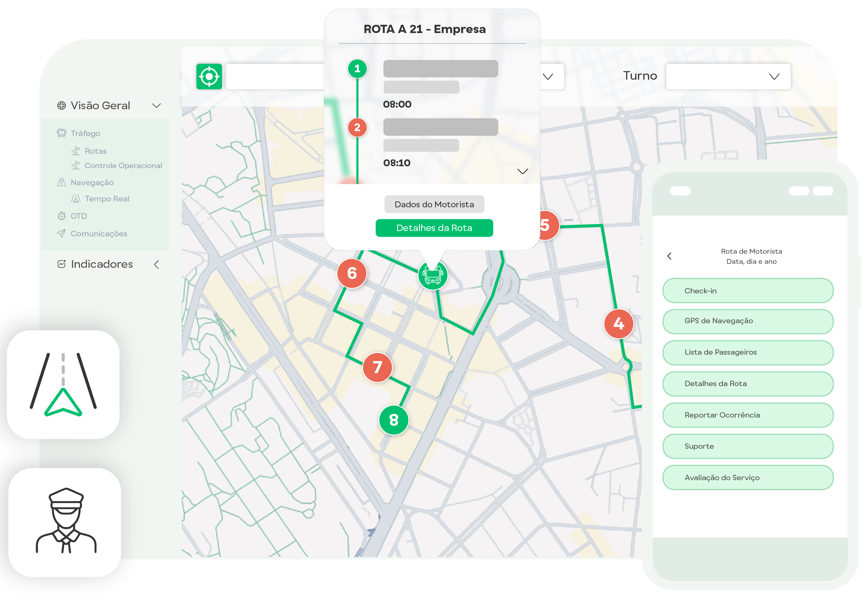Click the green bus marker on map
This screenshot has height=599, width=868.
(x=433, y=275)
